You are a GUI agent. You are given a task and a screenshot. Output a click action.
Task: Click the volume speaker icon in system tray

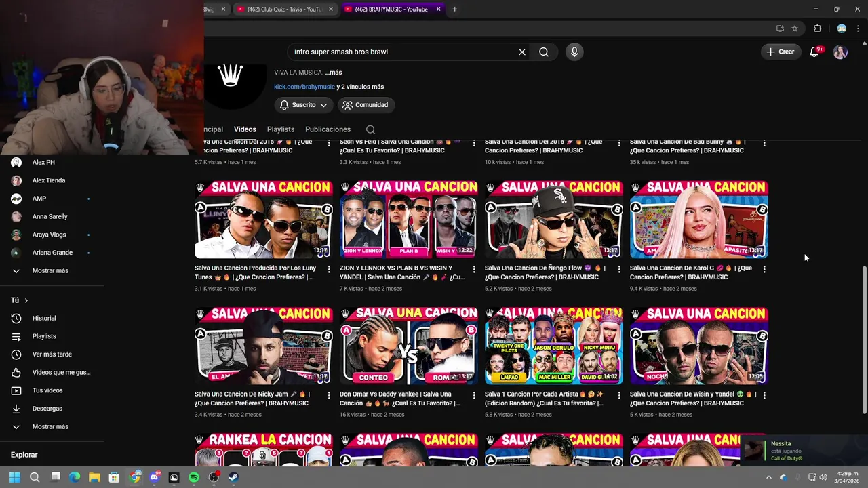(823, 477)
